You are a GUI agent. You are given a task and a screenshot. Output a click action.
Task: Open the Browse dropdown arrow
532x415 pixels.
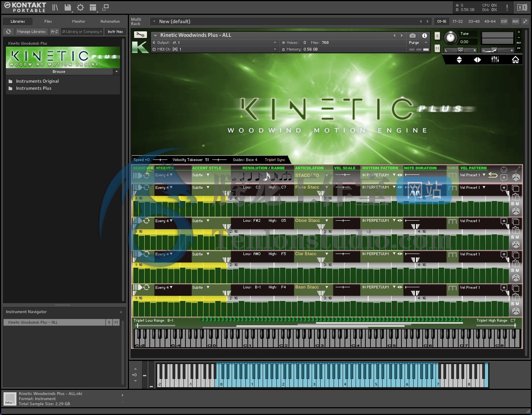[116, 72]
